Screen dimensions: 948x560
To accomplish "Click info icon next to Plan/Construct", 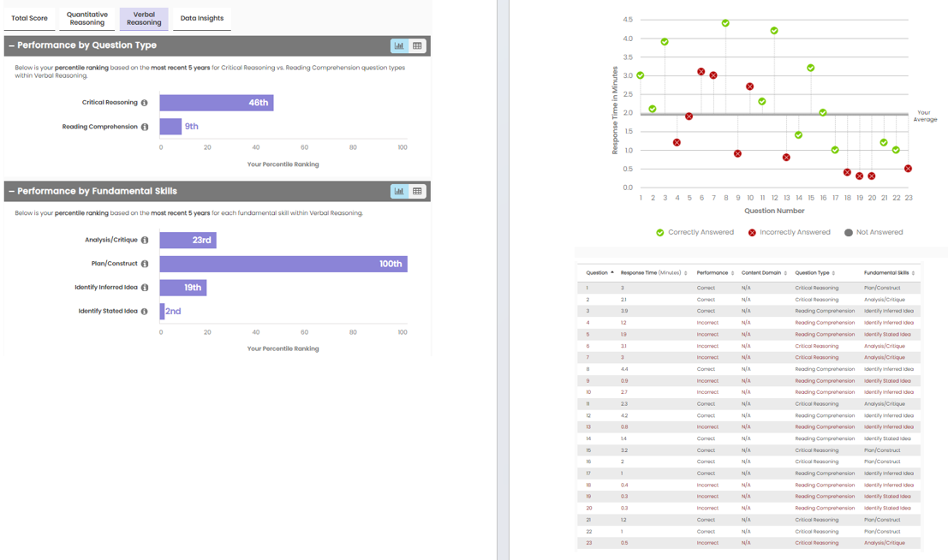I will pyautogui.click(x=144, y=264).
